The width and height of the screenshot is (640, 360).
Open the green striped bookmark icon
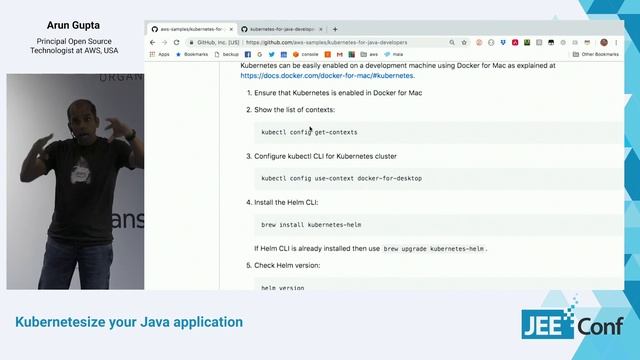[x=351, y=54]
